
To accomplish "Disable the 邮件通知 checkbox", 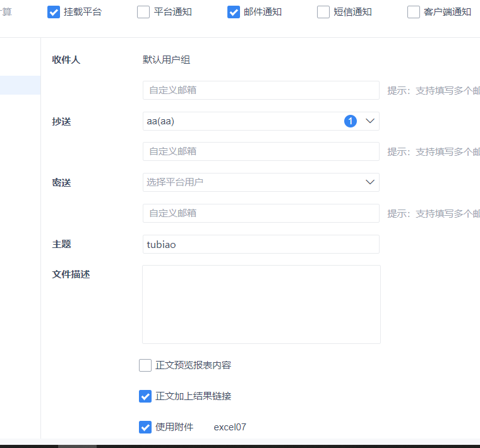I will 234,12.
